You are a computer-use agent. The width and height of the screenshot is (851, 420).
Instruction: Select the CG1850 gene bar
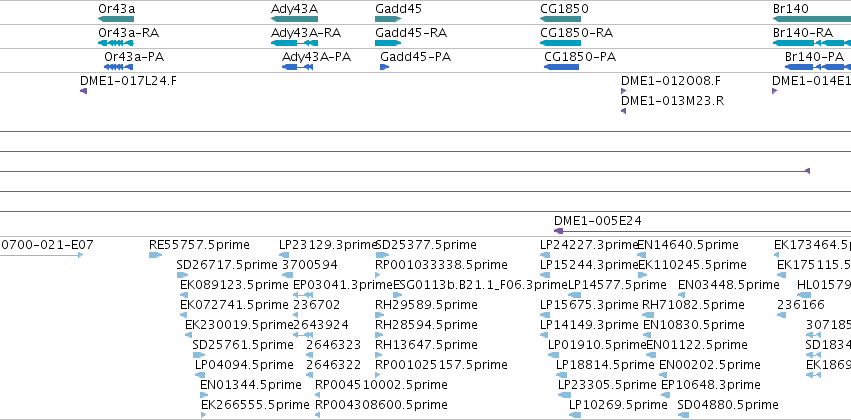[x=561, y=19]
